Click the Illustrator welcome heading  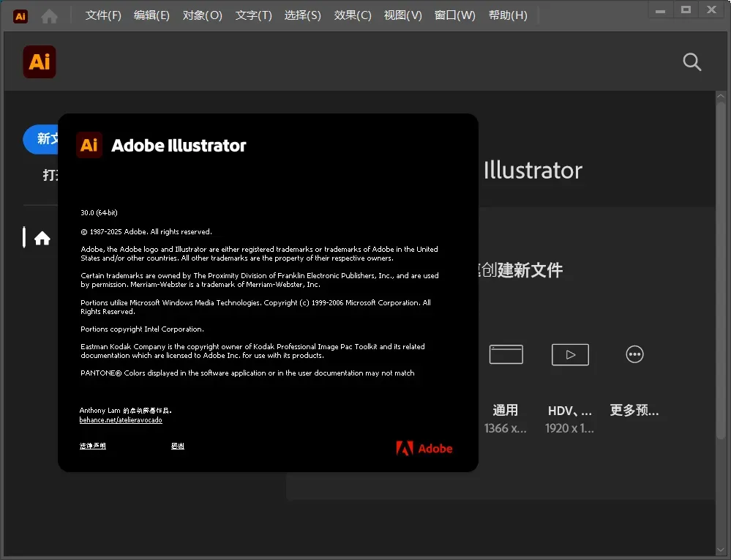(533, 170)
